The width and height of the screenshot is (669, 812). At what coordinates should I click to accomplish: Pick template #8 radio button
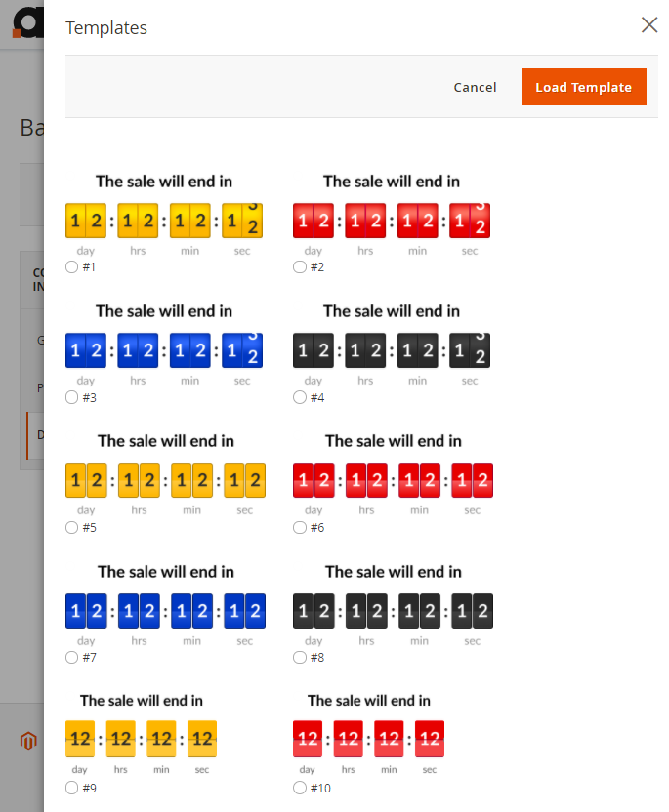300,658
